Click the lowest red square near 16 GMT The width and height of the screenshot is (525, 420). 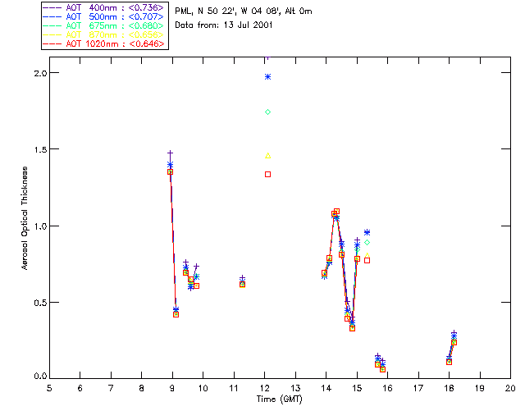pos(383,369)
